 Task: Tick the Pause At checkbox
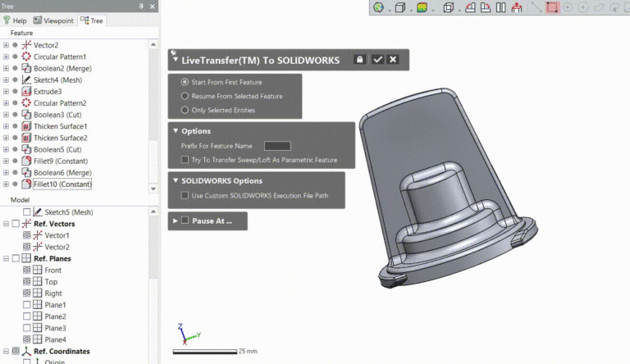click(x=185, y=221)
